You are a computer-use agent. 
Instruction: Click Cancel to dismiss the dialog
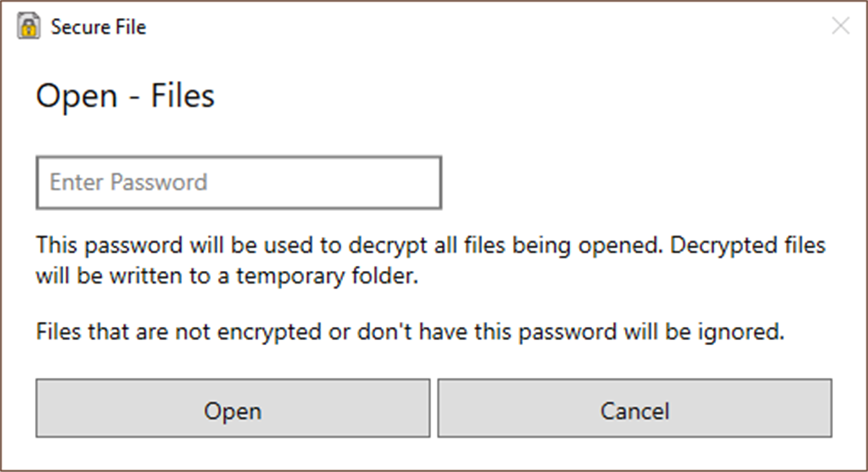point(634,409)
